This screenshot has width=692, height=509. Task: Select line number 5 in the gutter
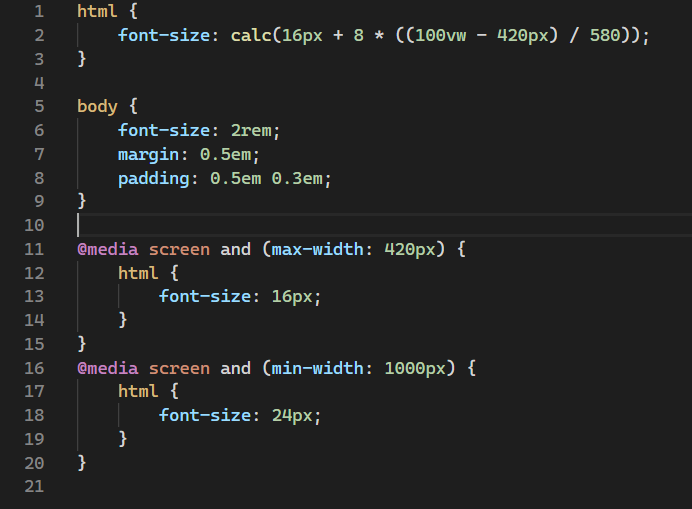(38, 106)
